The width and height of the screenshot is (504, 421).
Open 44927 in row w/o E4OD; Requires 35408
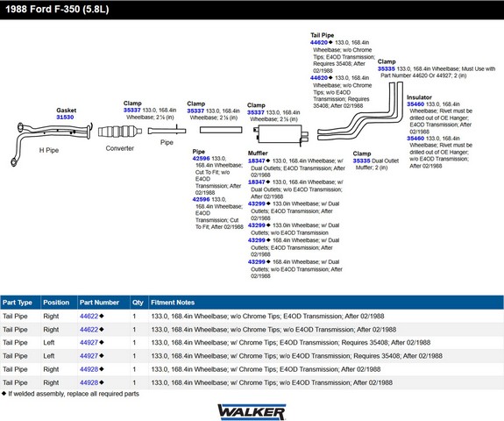[89, 356]
